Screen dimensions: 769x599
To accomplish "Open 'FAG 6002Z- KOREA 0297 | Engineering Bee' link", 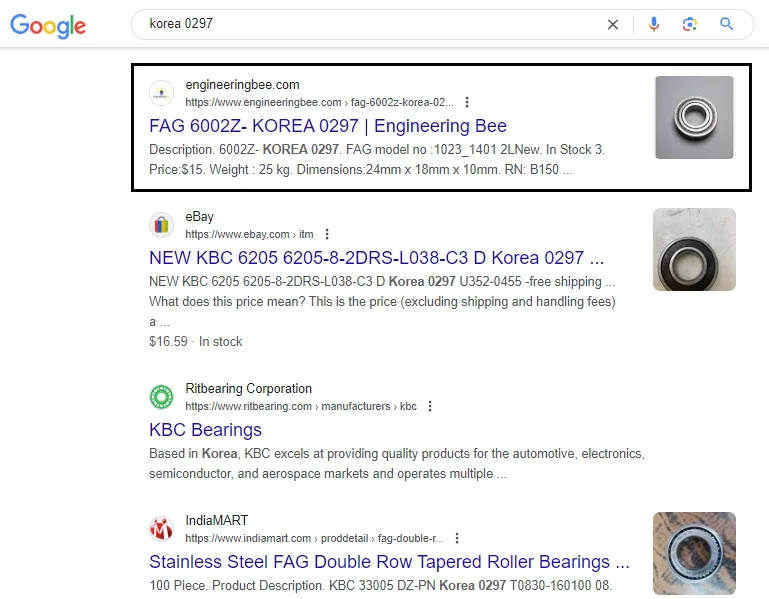I will click(328, 126).
